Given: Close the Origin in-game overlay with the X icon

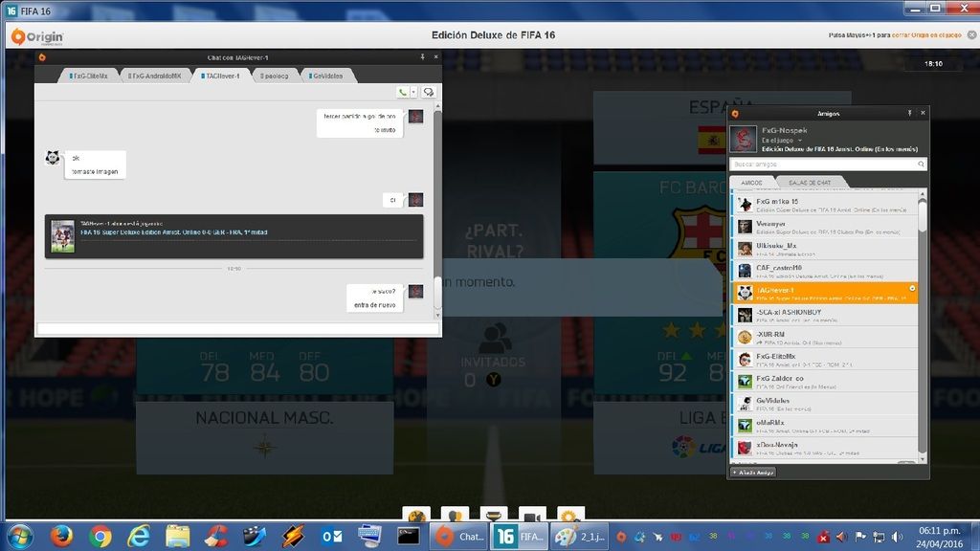Looking at the screenshot, I should click(972, 35).
